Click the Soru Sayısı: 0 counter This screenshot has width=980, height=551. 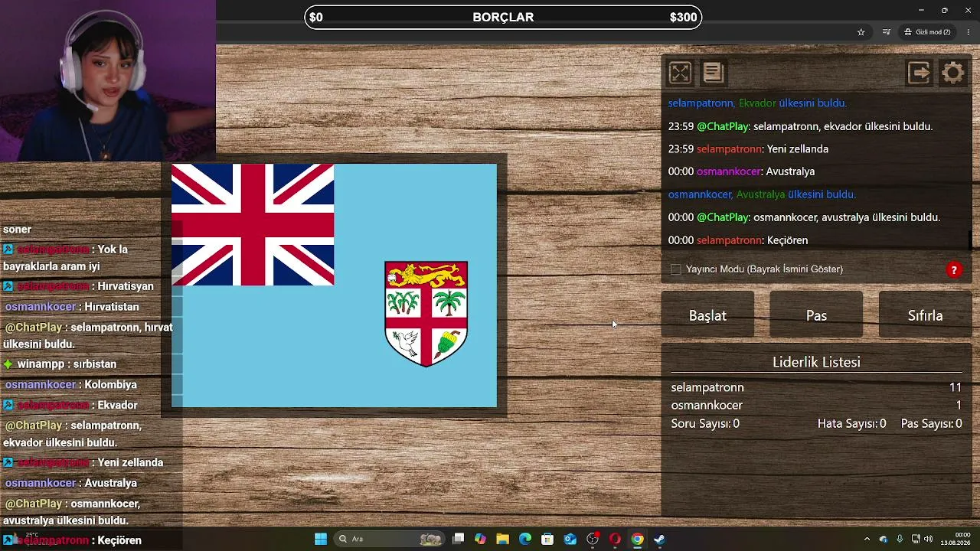pos(705,424)
